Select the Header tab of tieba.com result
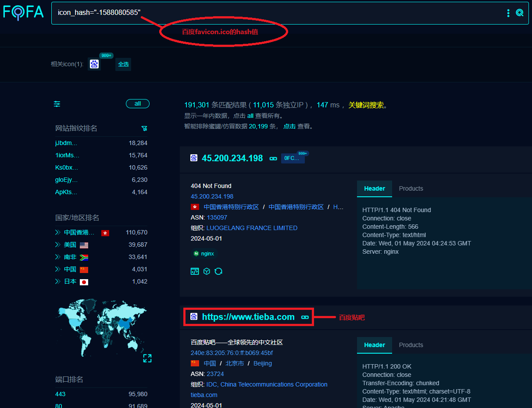Viewport: 532px width, 408px height. (374, 345)
